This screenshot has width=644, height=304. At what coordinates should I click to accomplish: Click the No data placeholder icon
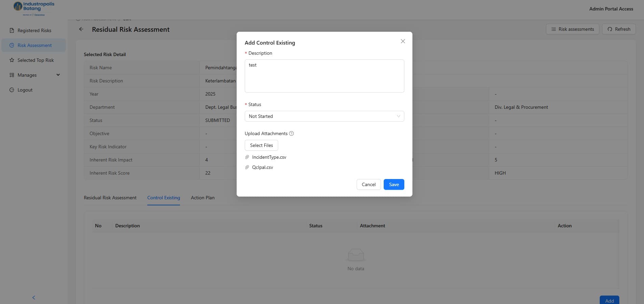coord(356,255)
